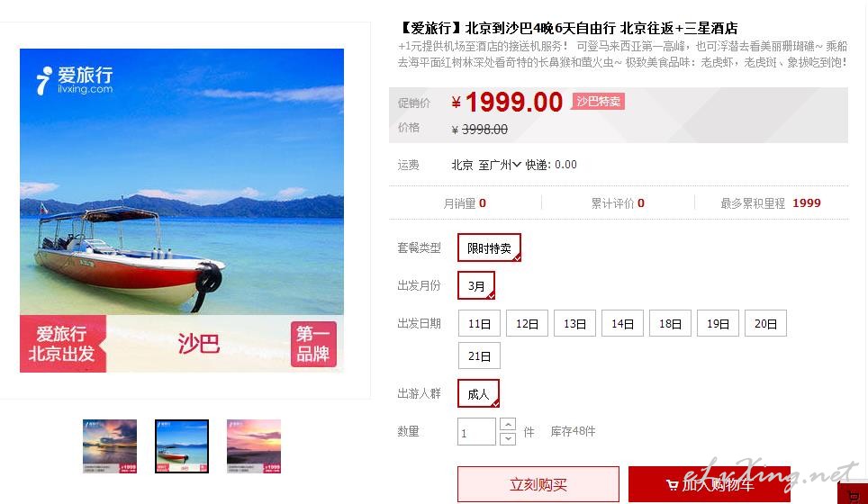The image size is (868, 504).
Task: Click into the quantity input field
Action: click(476, 431)
